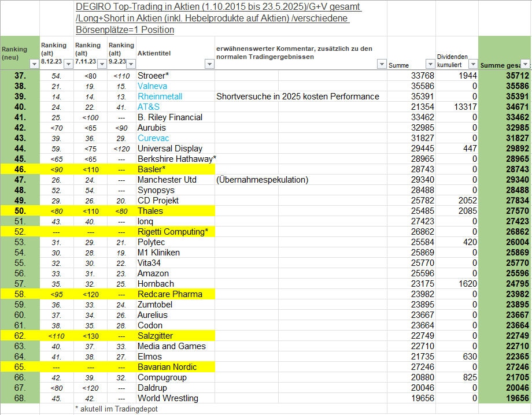Click the CD Projekt cell

pos(175,201)
